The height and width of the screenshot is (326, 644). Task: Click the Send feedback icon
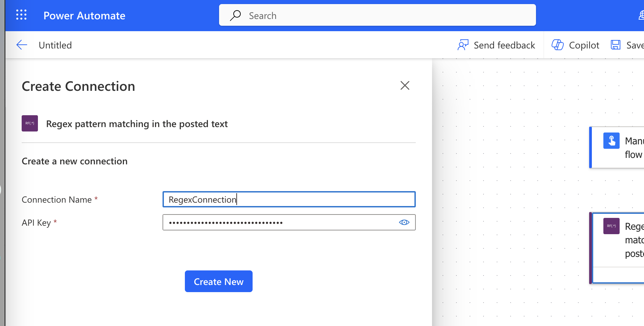pos(463,45)
